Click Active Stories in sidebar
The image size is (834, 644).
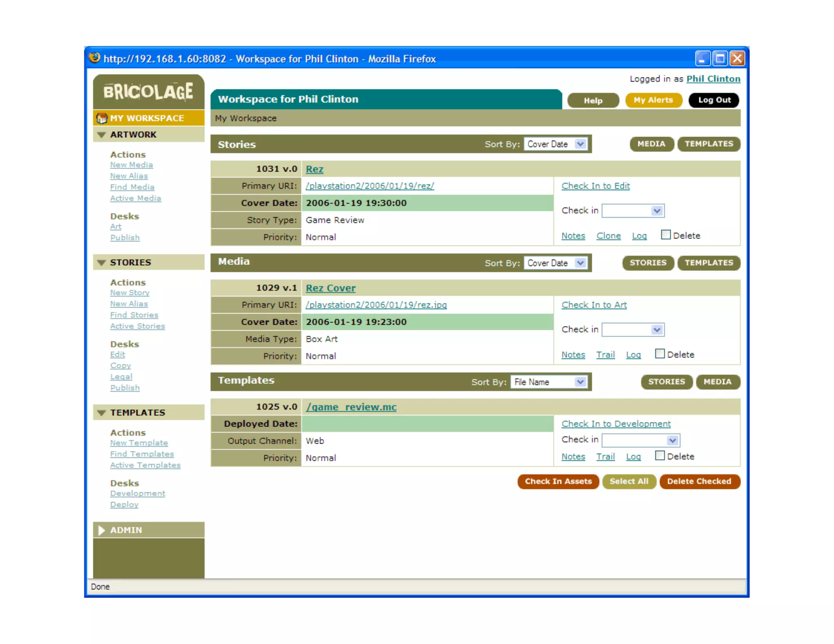point(137,326)
